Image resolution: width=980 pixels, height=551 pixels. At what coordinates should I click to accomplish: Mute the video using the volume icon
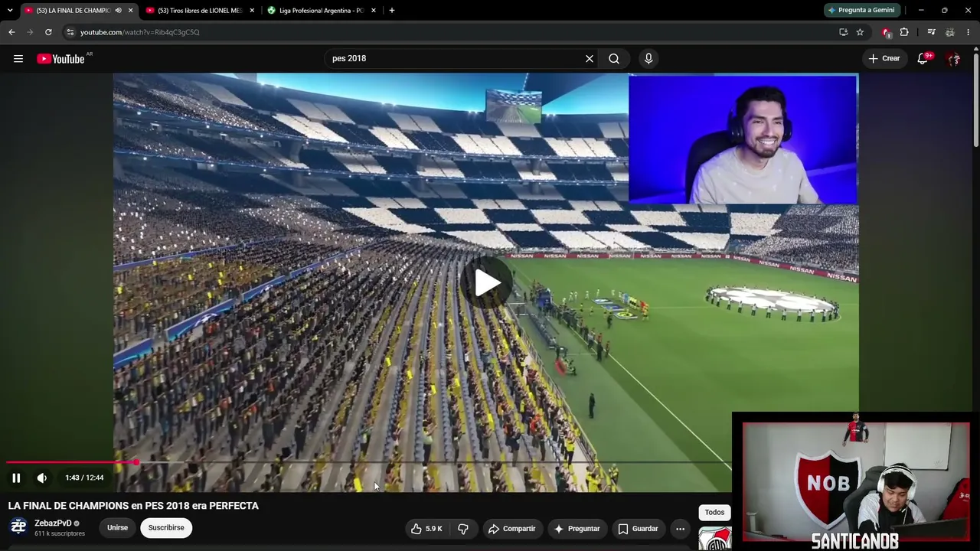[x=42, y=478]
